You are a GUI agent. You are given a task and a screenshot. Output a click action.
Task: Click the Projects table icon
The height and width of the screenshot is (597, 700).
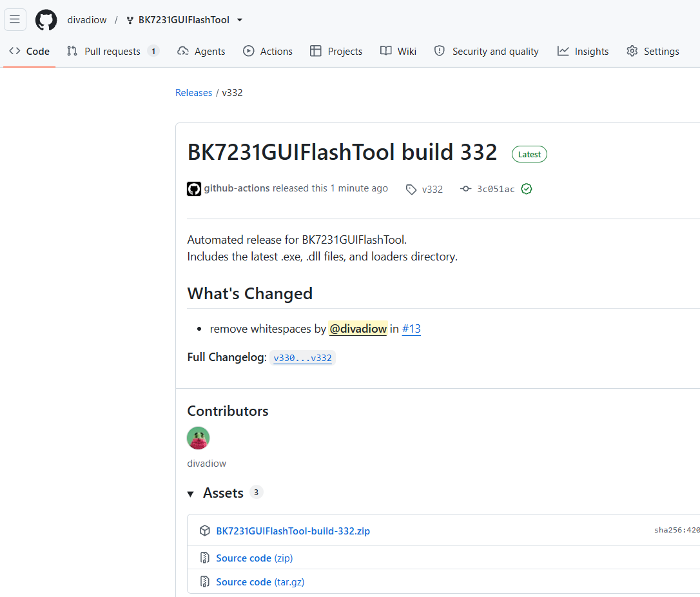tap(316, 51)
